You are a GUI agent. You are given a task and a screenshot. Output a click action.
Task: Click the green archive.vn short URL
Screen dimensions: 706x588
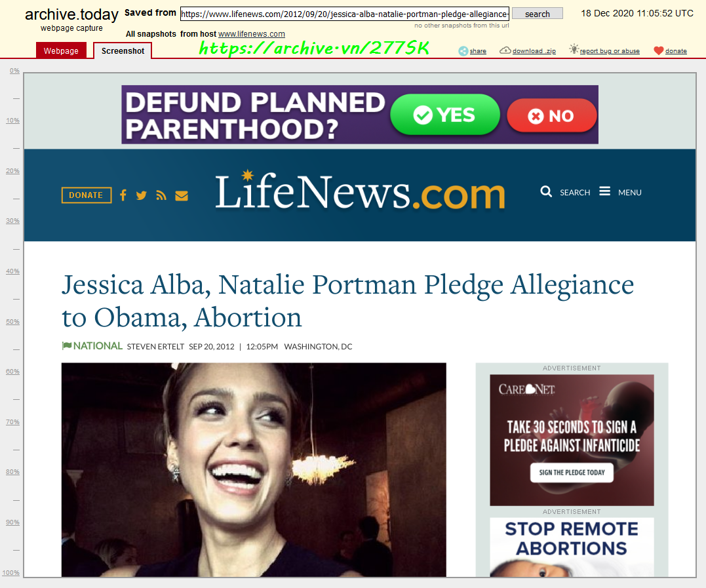(314, 48)
